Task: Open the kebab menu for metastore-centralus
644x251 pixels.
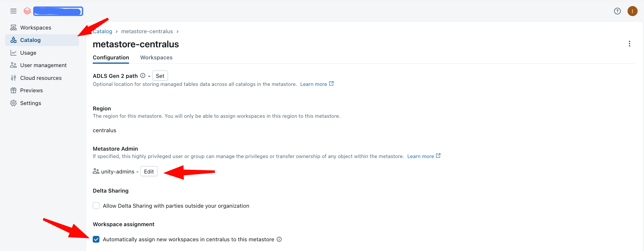Action: coord(629,44)
